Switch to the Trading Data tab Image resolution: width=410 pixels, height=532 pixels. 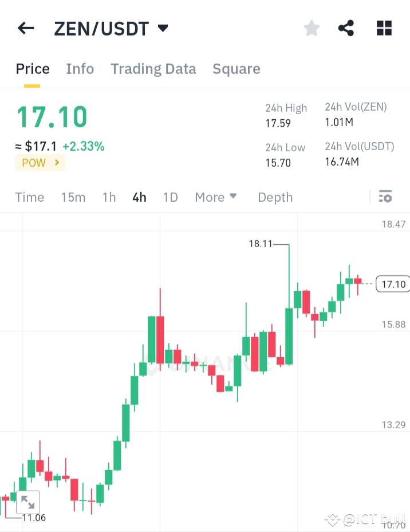click(x=153, y=69)
